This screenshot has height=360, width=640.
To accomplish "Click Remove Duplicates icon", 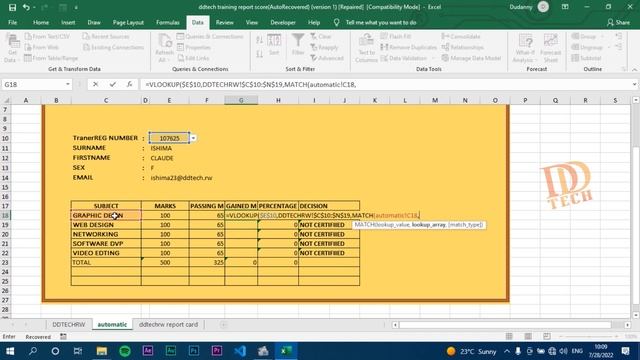I will [409, 47].
